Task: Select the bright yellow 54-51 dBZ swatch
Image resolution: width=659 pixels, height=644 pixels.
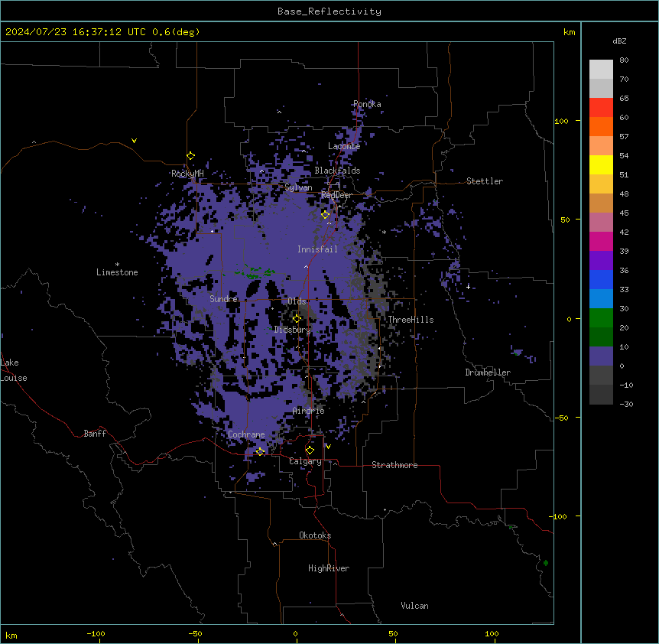Action: coord(601,165)
